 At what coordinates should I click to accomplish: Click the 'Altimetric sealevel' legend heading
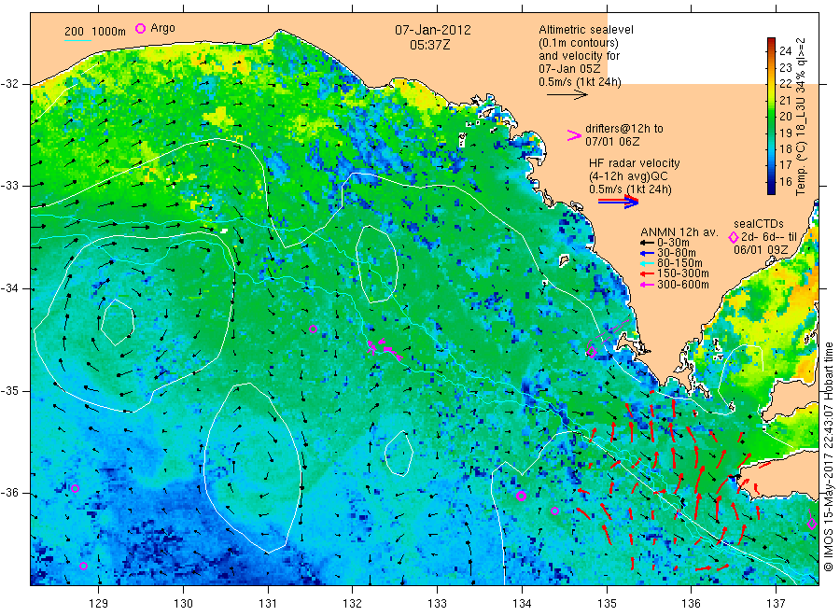[586, 30]
